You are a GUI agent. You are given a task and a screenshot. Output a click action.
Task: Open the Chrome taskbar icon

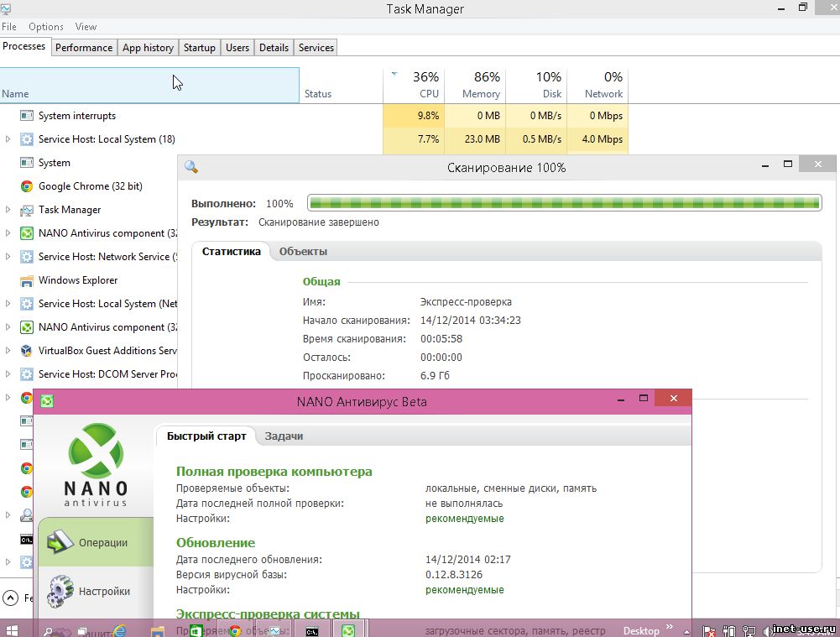point(235,630)
